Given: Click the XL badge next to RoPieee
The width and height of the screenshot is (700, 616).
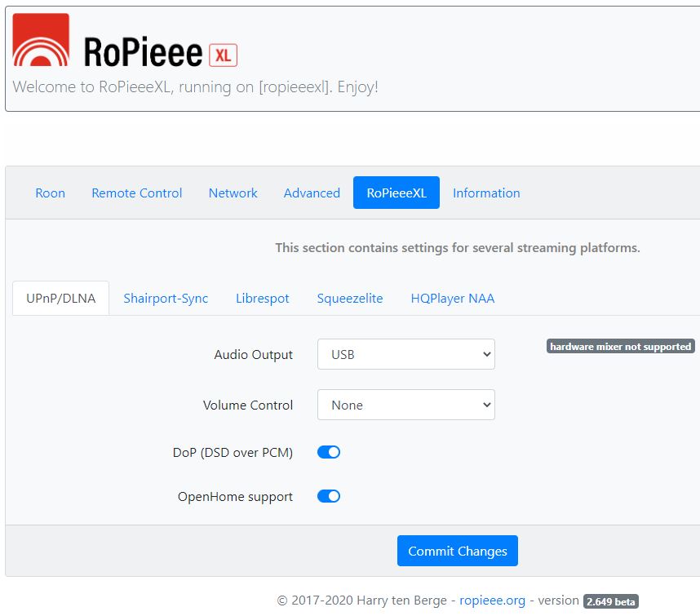Looking at the screenshot, I should [224, 55].
